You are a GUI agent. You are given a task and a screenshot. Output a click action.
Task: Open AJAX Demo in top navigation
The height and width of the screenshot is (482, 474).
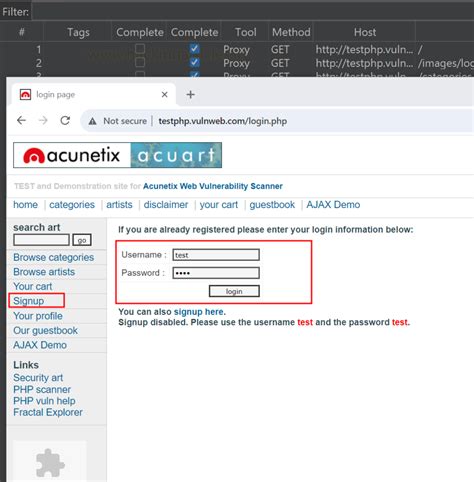[333, 205]
